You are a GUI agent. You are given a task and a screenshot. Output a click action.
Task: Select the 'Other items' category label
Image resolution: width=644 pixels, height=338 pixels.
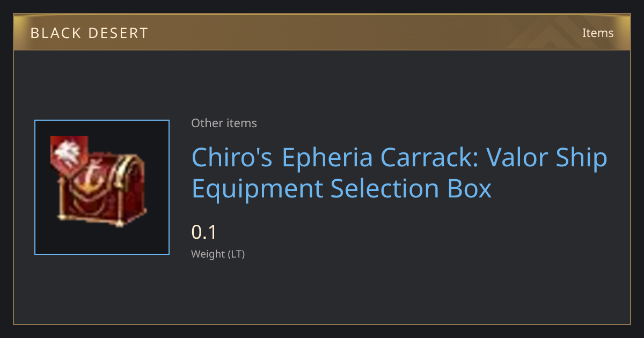click(224, 123)
